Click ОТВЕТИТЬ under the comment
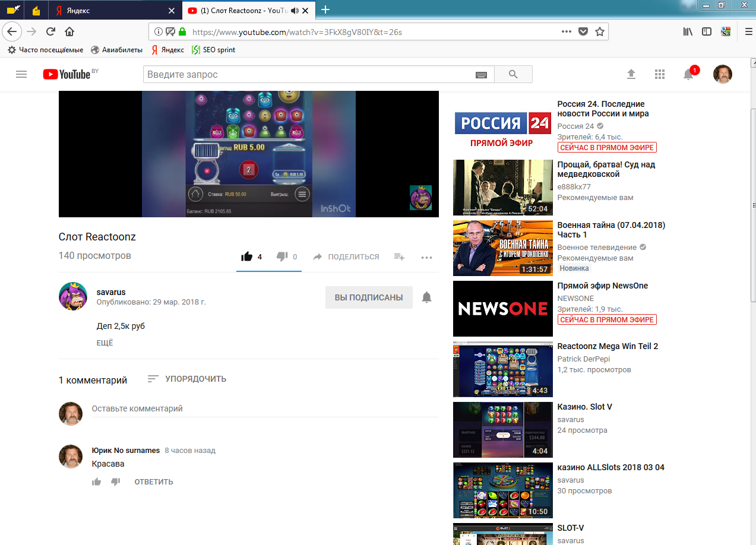This screenshot has height=545, width=756. coord(153,481)
